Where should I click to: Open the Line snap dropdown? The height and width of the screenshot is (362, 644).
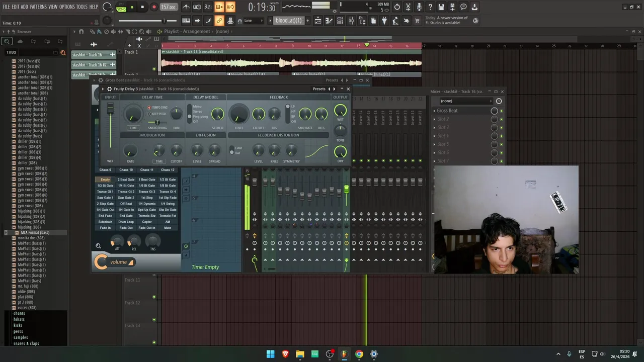[x=253, y=21]
